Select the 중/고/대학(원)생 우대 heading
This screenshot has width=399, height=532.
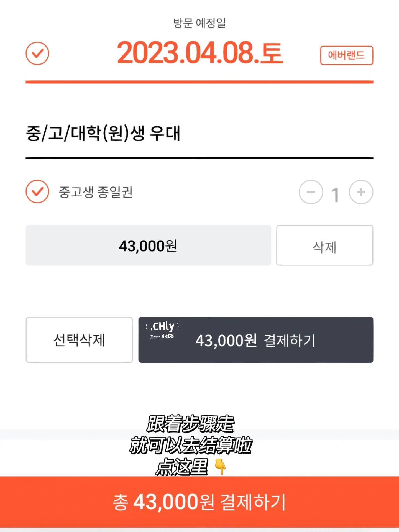click(x=103, y=133)
